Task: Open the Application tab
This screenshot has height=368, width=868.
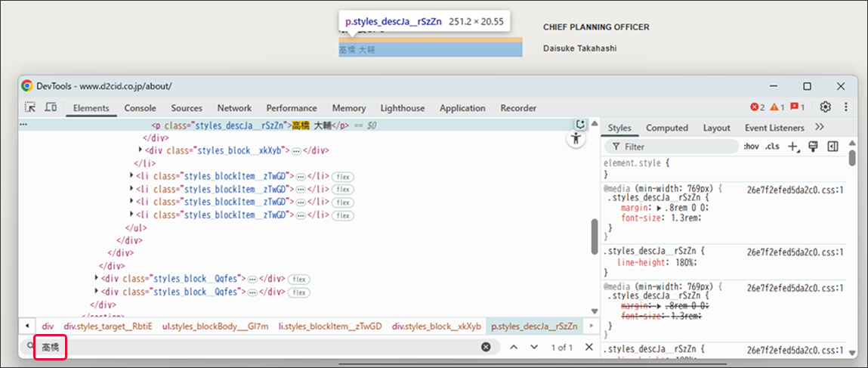Action: (462, 108)
